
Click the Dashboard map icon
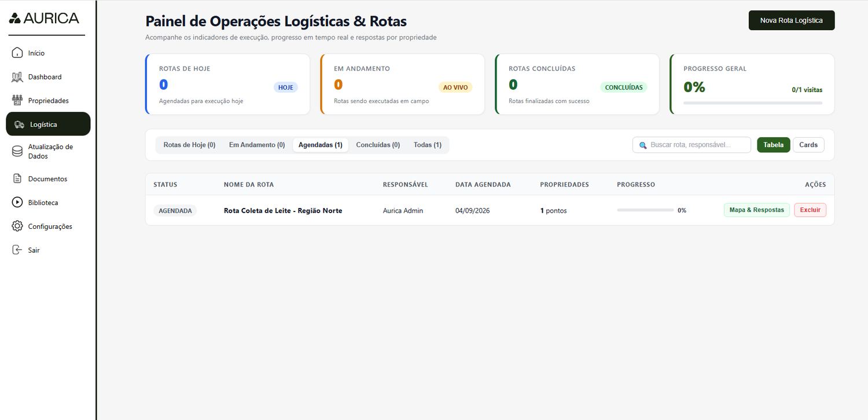(x=17, y=76)
